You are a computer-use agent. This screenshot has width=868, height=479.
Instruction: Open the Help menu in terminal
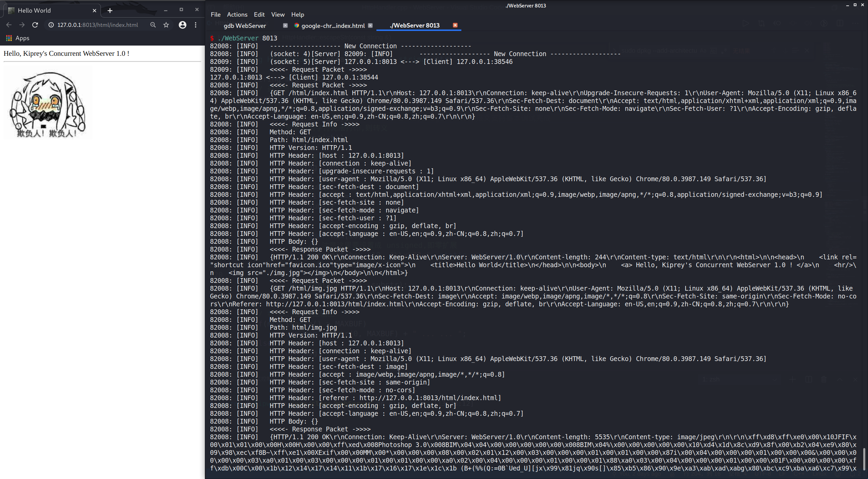[297, 14]
